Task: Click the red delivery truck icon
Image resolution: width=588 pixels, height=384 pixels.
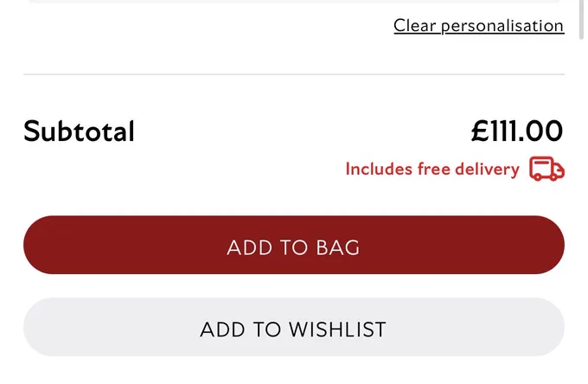Action: point(546,169)
